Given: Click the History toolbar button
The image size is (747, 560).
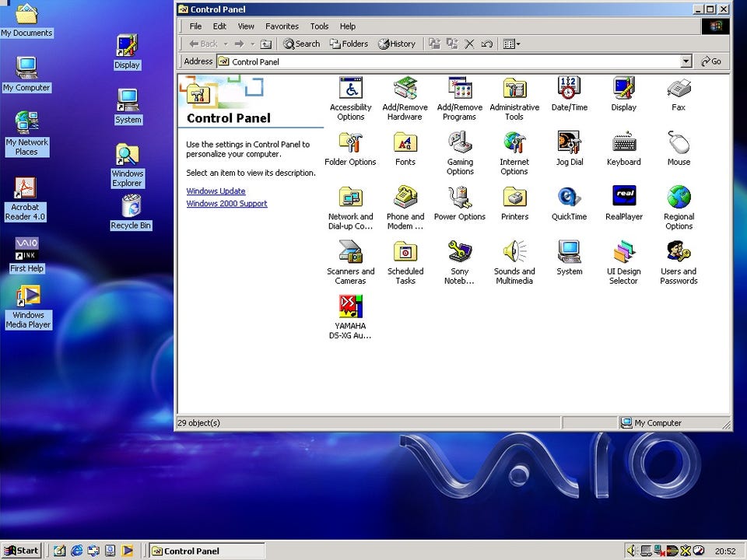Looking at the screenshot, I should pos(397,44).
